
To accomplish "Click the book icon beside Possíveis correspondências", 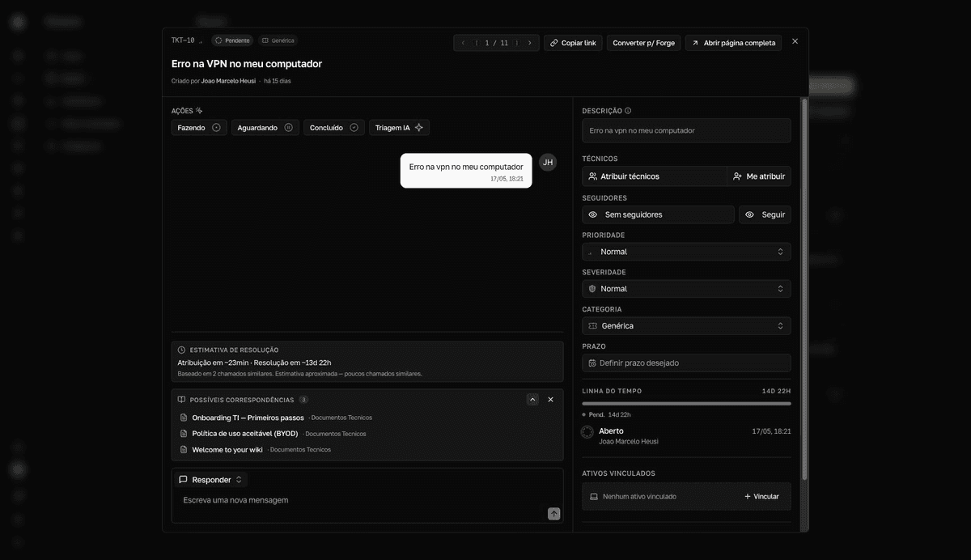I will (x=181, y=400).
